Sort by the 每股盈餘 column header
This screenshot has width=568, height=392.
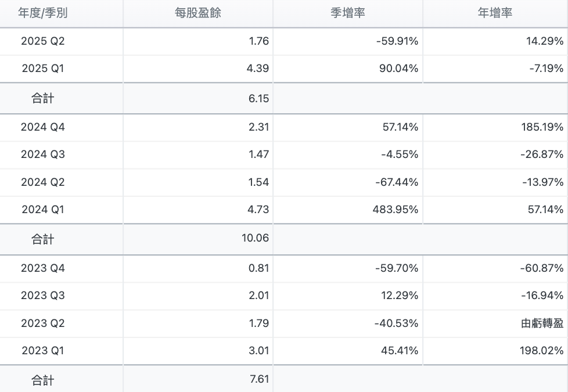197,13
